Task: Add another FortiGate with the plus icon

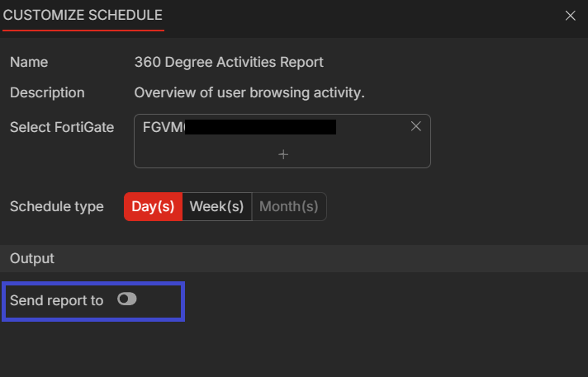Action: click(282, 154)
